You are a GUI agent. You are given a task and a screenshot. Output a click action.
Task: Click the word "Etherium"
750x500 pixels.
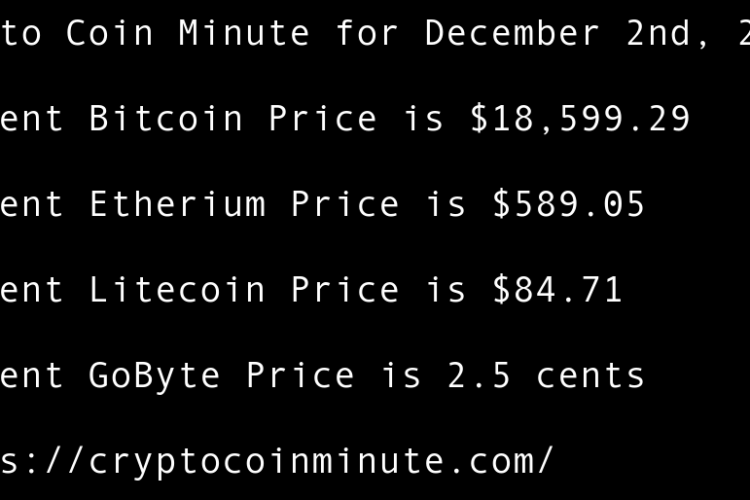(x=177, y=205)
